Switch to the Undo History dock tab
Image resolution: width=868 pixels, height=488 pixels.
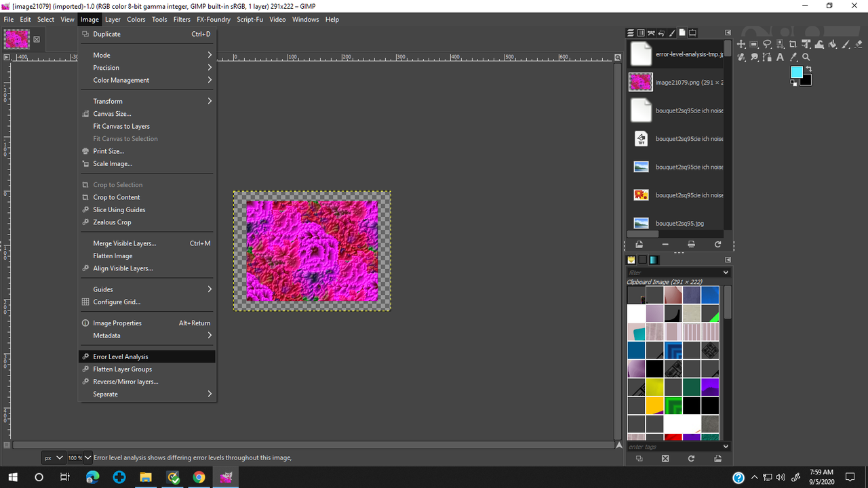point(661,33)
